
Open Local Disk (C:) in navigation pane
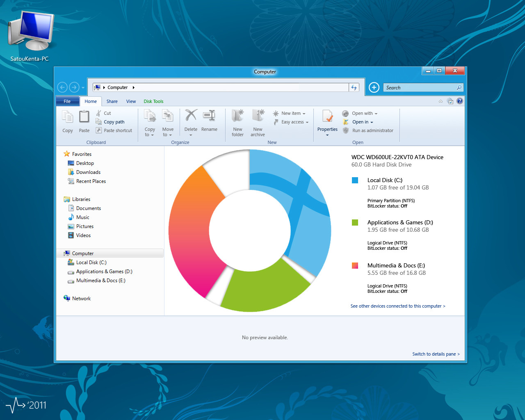coord(91,262)
